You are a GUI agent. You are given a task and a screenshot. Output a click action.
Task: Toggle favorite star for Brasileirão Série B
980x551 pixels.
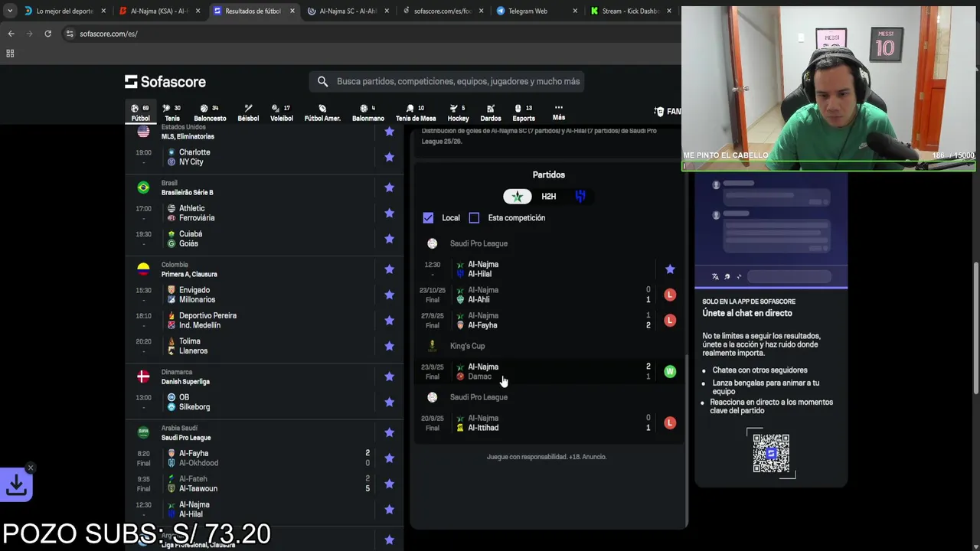pyautogui.click(x=389, y=187)
